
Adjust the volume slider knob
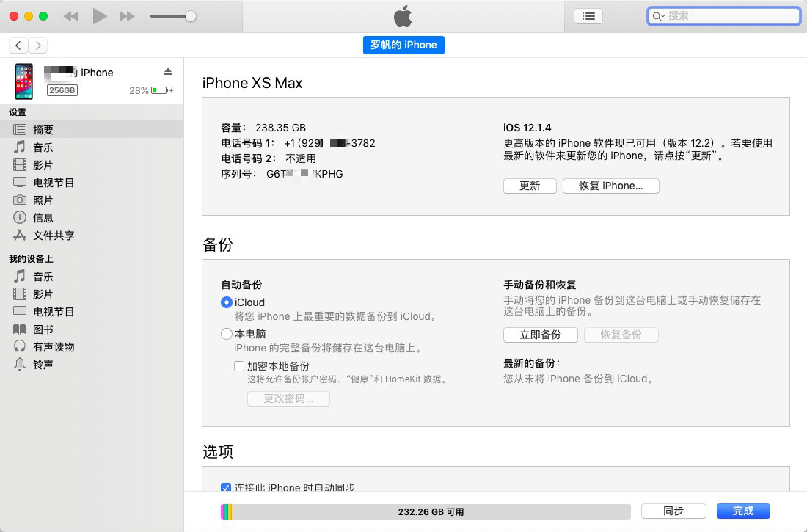(x=191, y=16)
